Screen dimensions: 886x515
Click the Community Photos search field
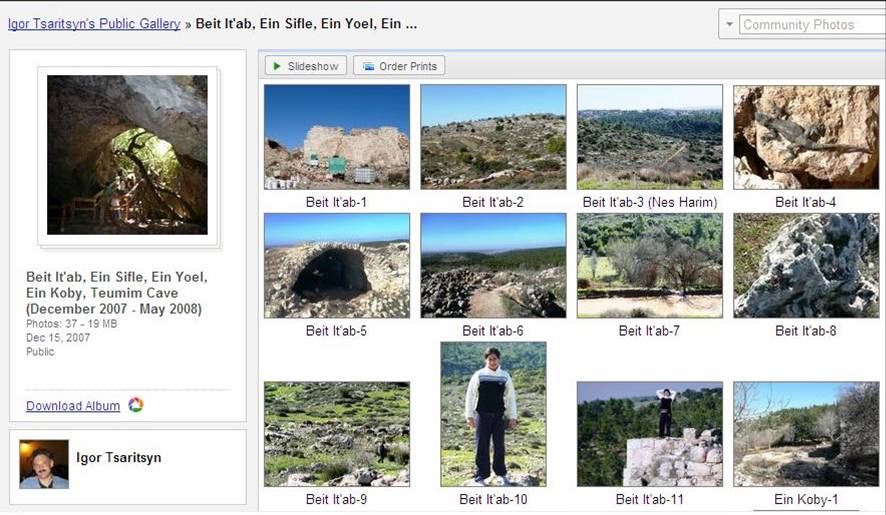(810, 24)
